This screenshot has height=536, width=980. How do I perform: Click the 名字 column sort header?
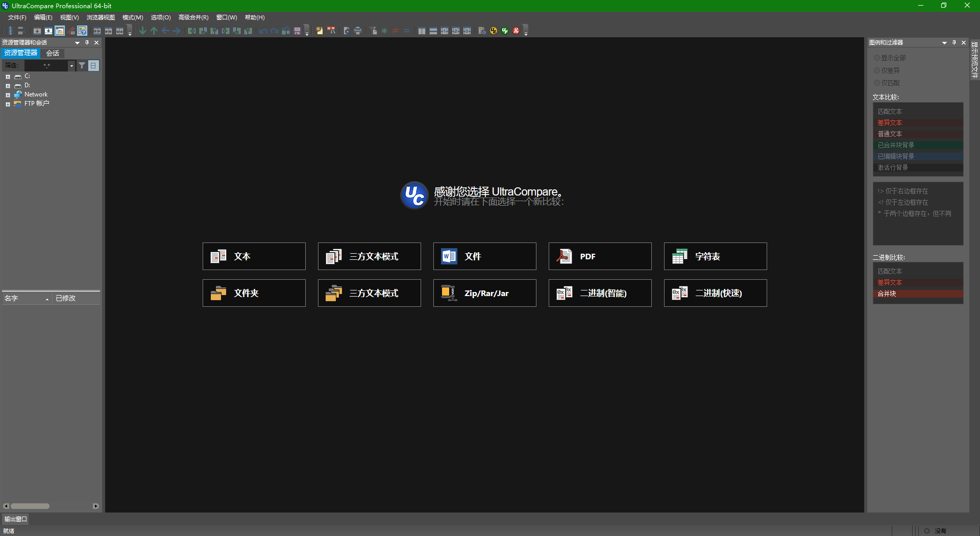point(27,298)
